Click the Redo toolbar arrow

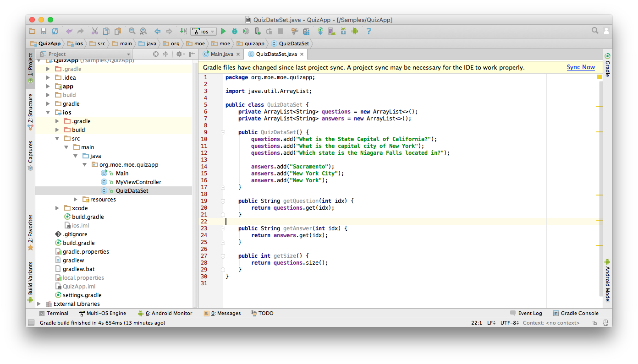click(81, 31)
